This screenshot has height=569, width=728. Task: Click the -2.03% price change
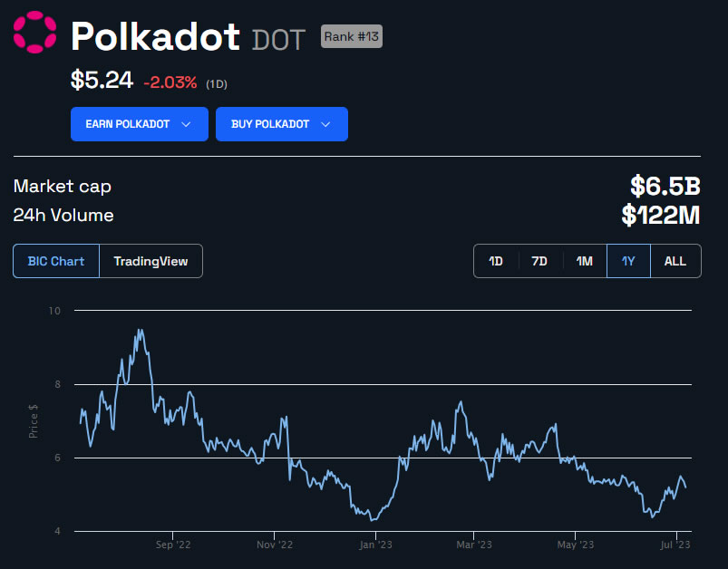170,82
